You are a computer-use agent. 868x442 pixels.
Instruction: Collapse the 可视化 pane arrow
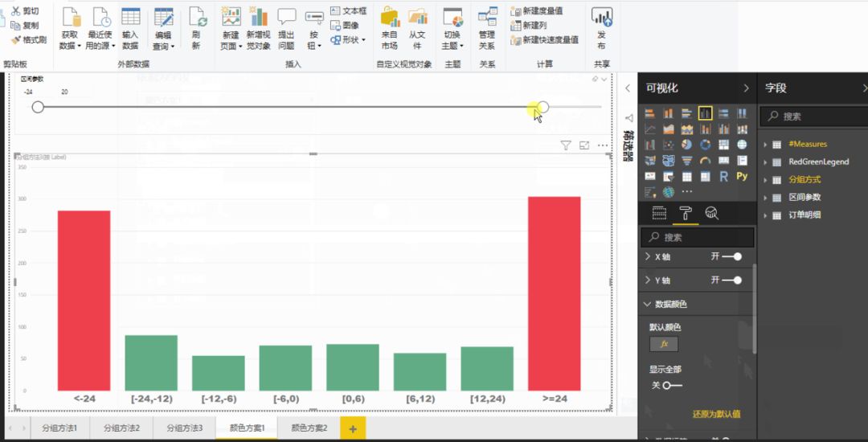pos(746,88)
